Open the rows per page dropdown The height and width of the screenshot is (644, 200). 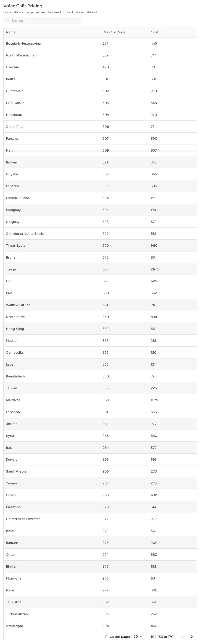click(x=138, y=636)
